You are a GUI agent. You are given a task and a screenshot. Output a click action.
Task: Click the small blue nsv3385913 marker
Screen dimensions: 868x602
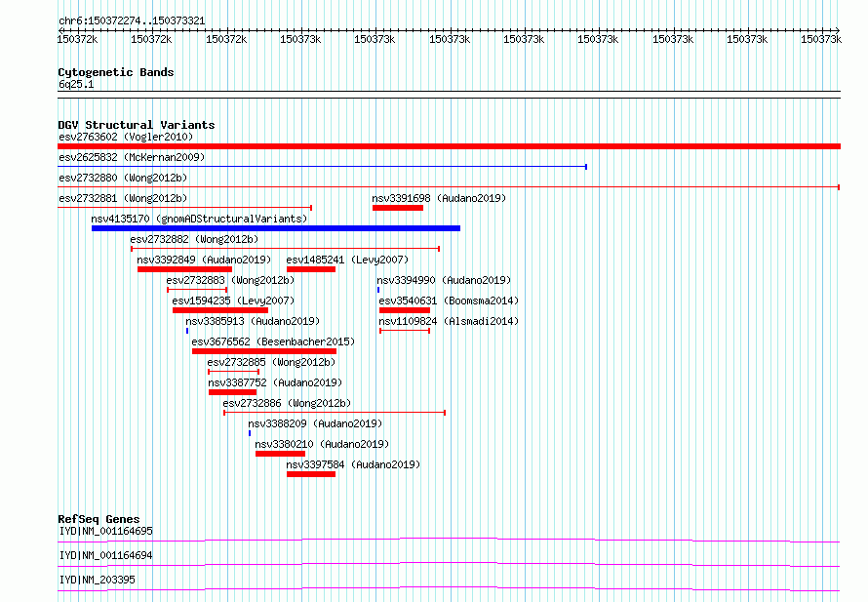187,331
